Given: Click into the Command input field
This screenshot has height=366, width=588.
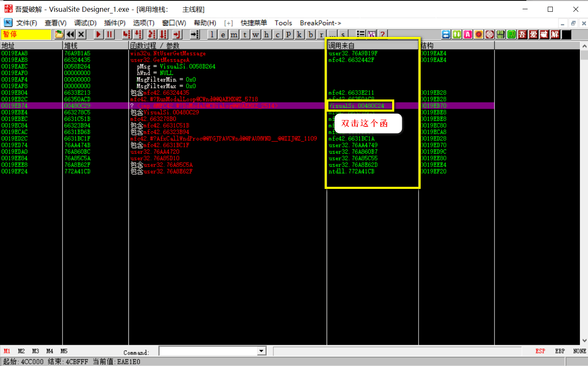Looking at the screenshot, I should (x=208, y=351).
